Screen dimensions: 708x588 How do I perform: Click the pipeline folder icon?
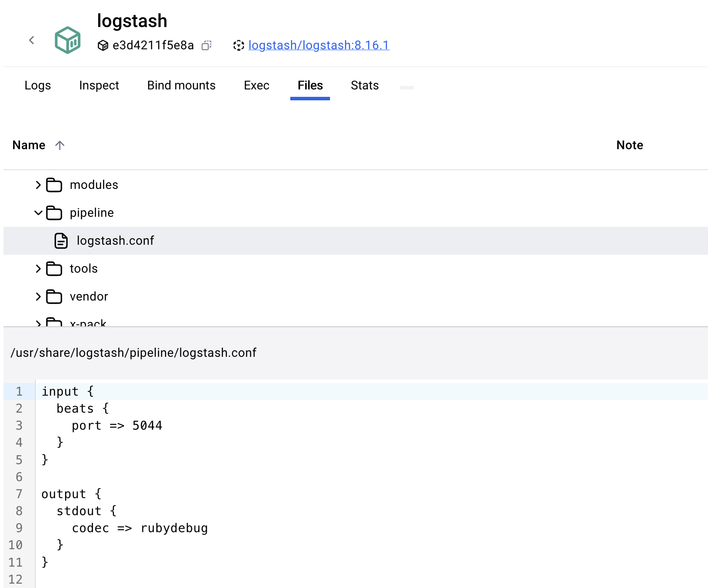tap(54, 213)
